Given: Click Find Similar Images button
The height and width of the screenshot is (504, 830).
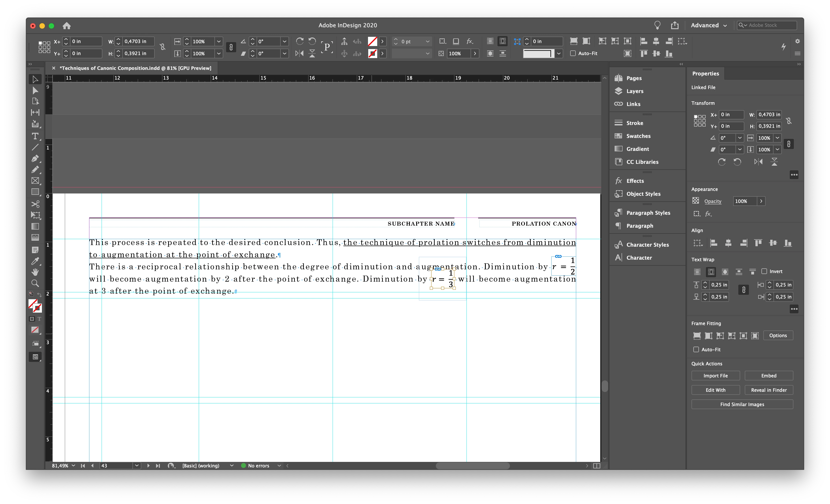Looking at the screenshot, I should coord(742,404).
